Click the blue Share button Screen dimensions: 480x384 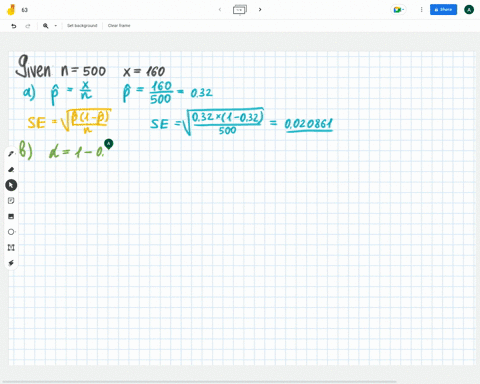click(443, 10)
